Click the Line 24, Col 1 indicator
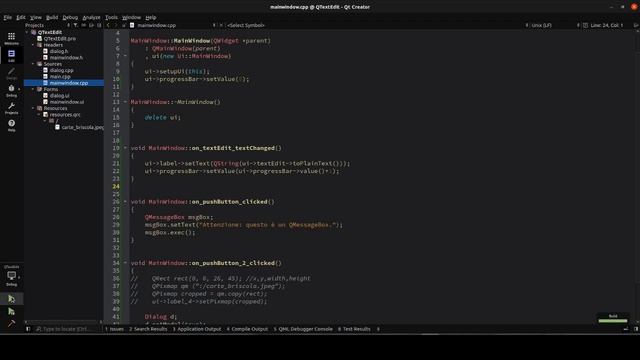Viewport: 640px width, 360px height. [607, 25]
